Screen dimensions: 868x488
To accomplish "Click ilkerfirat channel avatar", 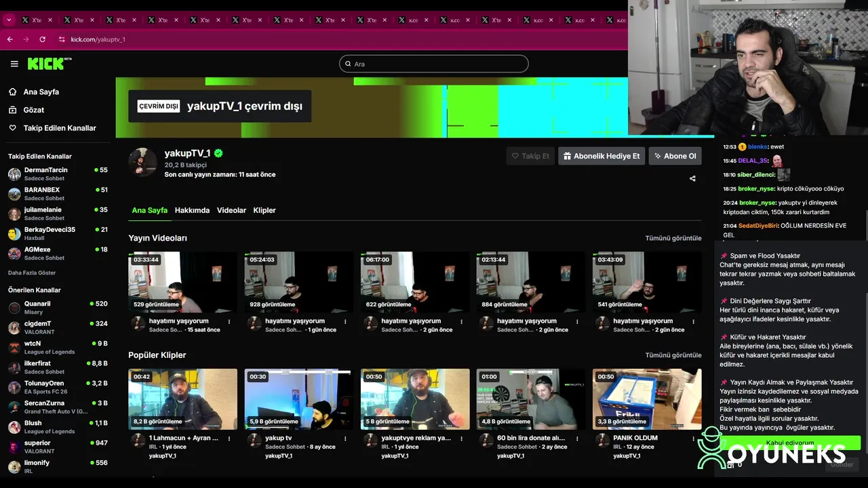I will tap(14, 367).
